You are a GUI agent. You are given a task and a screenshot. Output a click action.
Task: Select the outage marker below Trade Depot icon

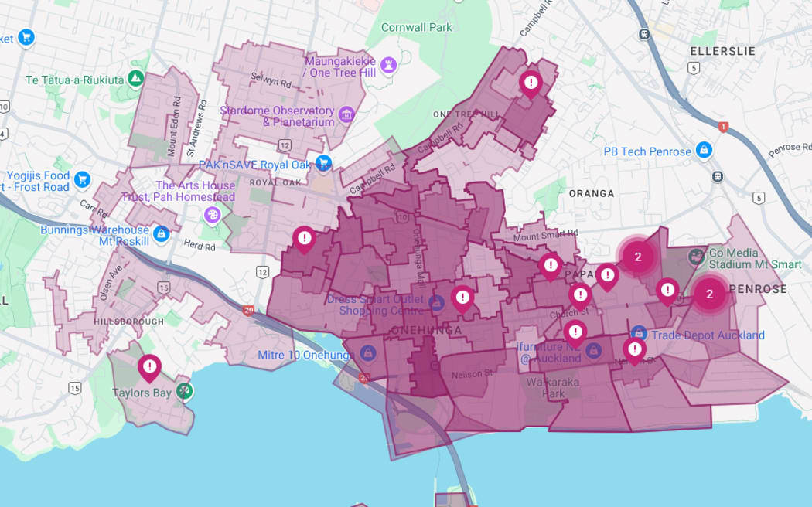pyautogui.click(x=634, y=350)
